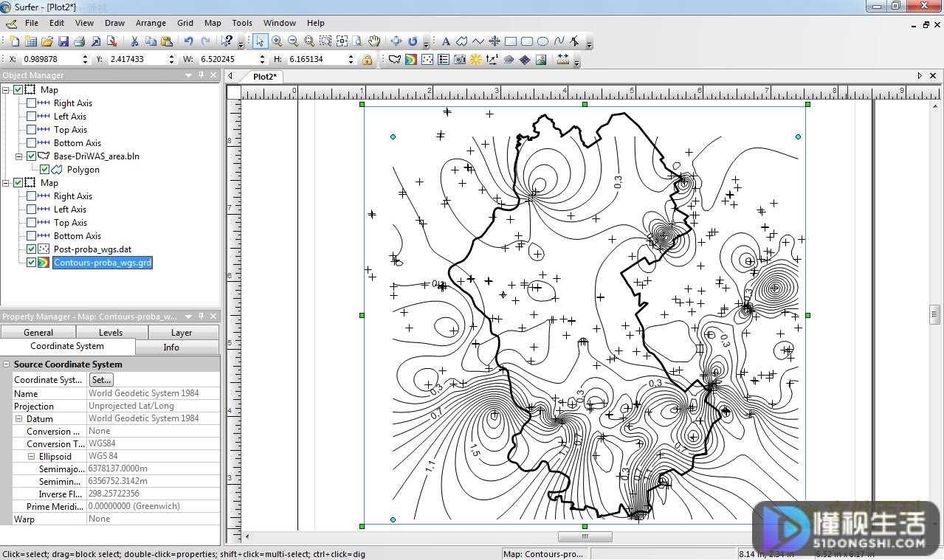Collapse the Ellipsoid property group
Image resolution: width=944 pixels, height=560 pixels.
click(32, 457)
